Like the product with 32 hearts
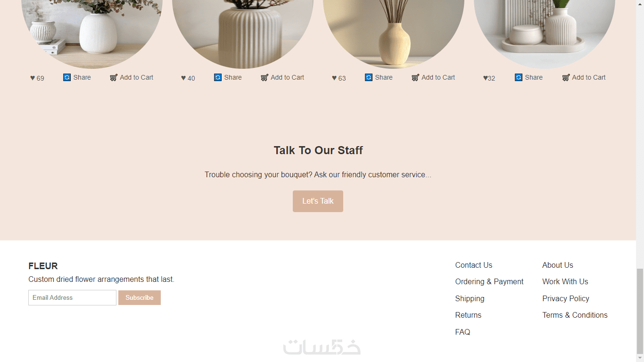 pyautogui.click(x=485, y=78)
